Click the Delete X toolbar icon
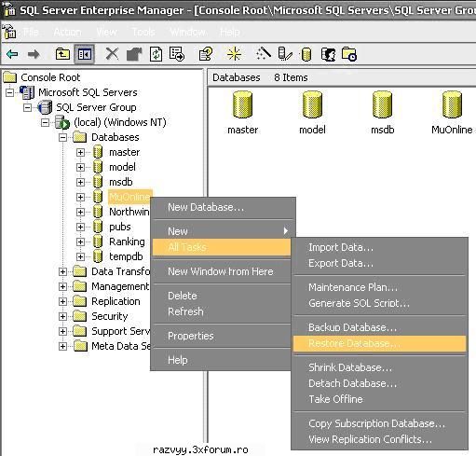This screenshot has height=456, width=476. pos(112,54)
